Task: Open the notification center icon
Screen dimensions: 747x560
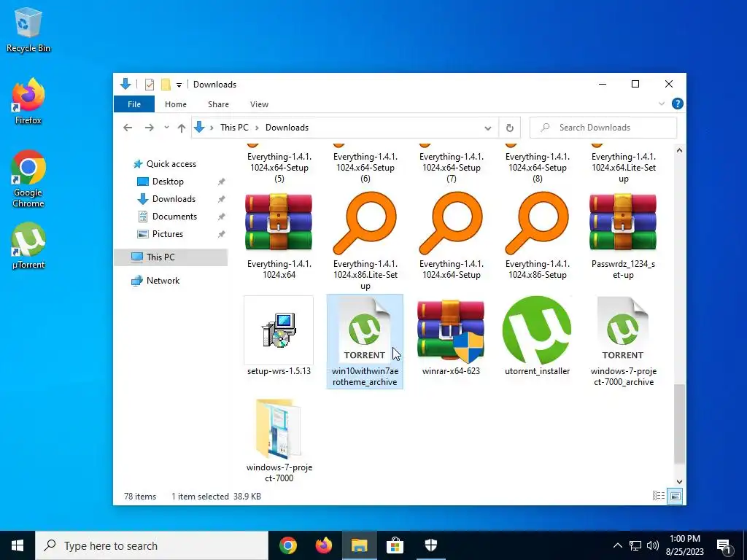Action: (724, 545)
